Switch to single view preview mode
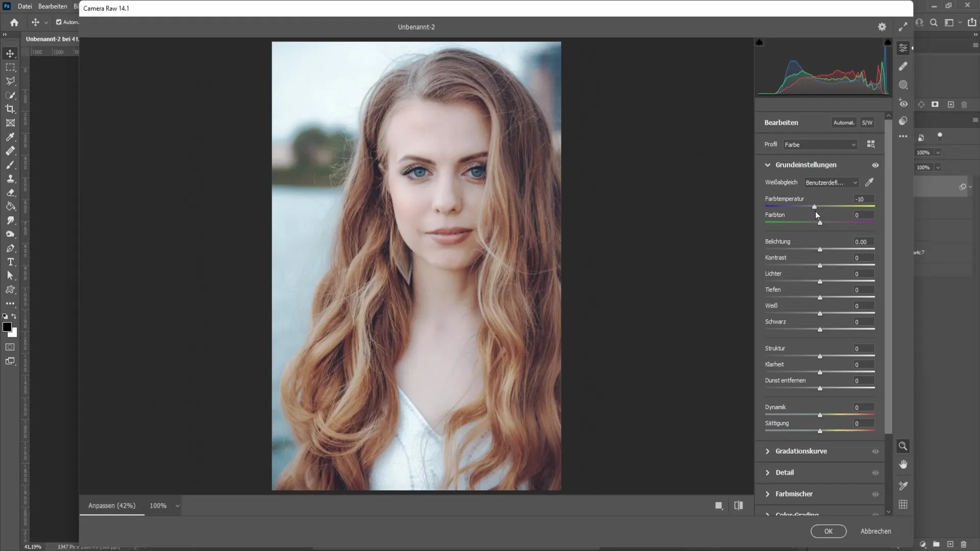This screenshot has height=551, width=980. (719, 506)
